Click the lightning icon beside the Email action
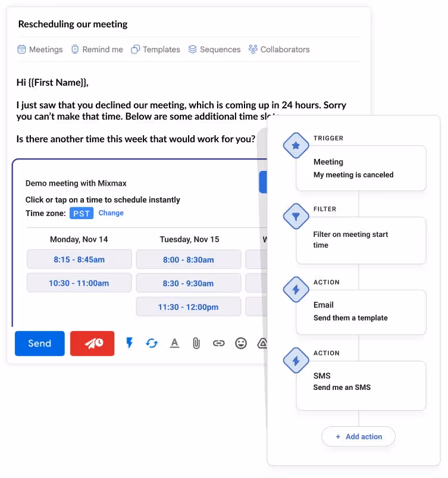Viewport: 448px width, 478px height. [296, 289]
